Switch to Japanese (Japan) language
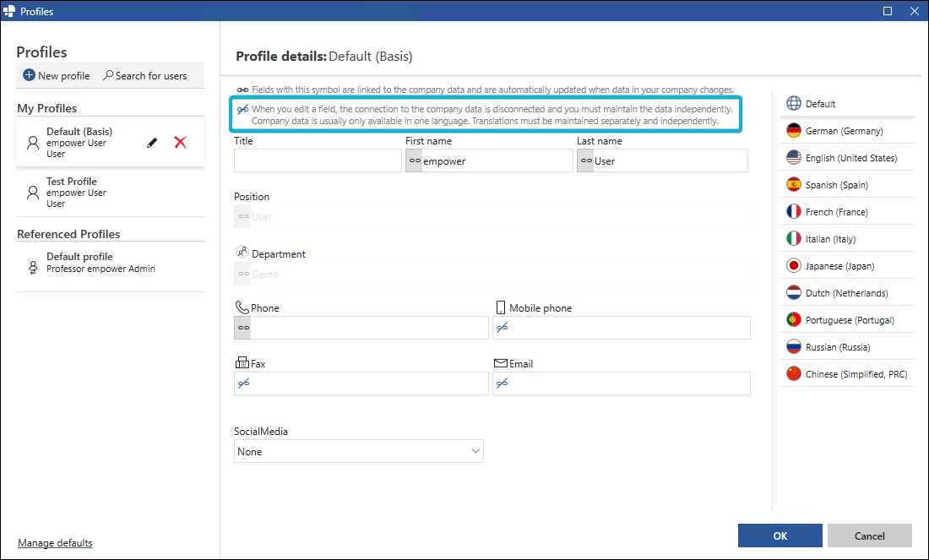This screenshot has width=929, height=560. tap(846, 265)
